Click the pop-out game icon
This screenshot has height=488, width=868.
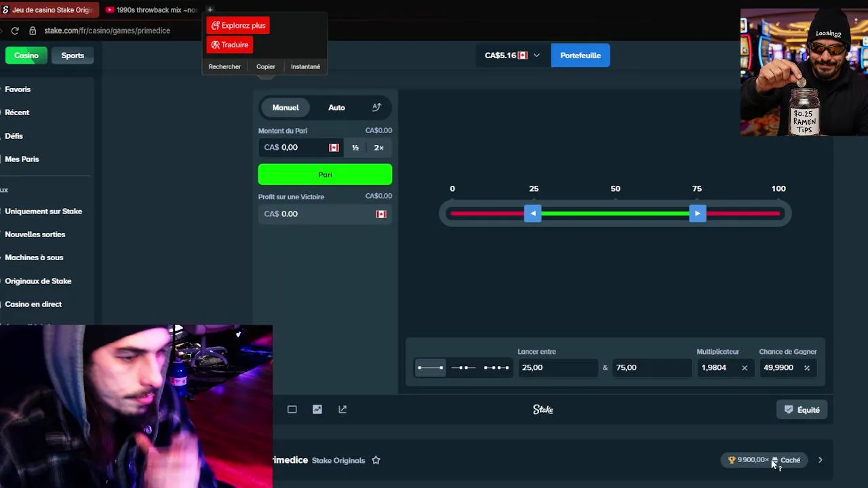click(342, 409)
